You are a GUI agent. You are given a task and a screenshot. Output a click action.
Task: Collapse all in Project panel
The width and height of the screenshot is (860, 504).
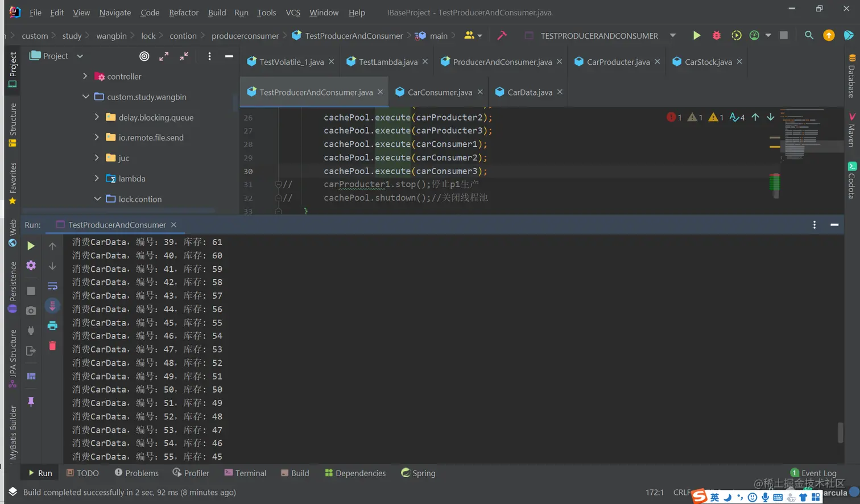click(184, 56)
